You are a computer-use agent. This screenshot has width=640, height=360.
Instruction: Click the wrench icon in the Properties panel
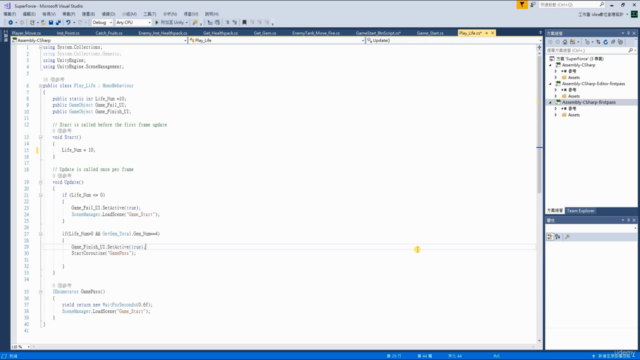tap(567, 237)
